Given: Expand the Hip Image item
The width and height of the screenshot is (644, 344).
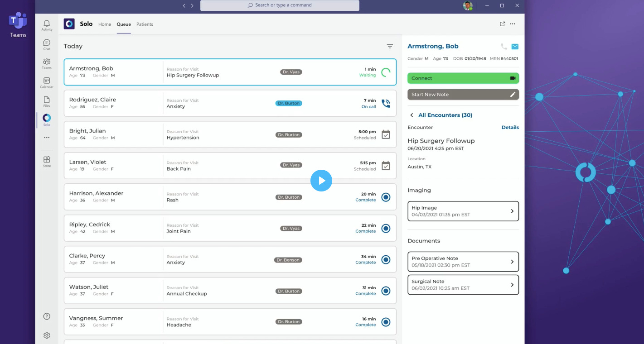Looking at the screenshot, I should pyautogui.click(x=463, y=211).
